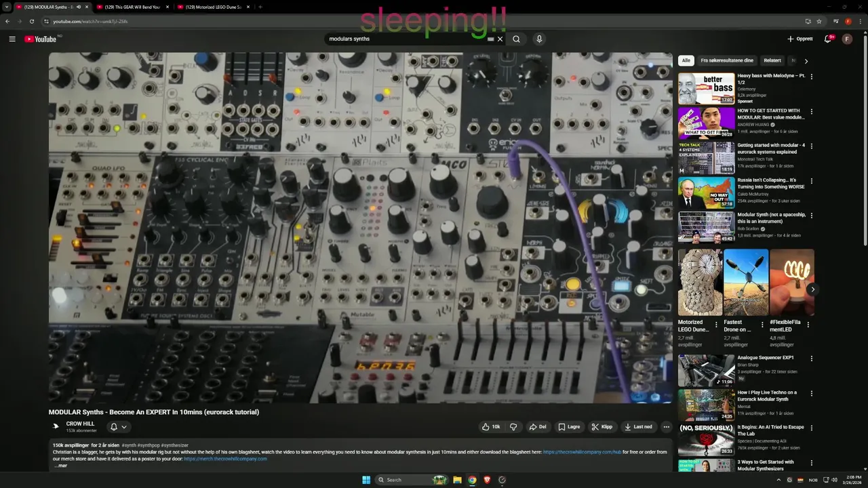Screen dimensions: 868x488
Task: Open the on-screen keyboard icon in search
Action: (490, 39)
